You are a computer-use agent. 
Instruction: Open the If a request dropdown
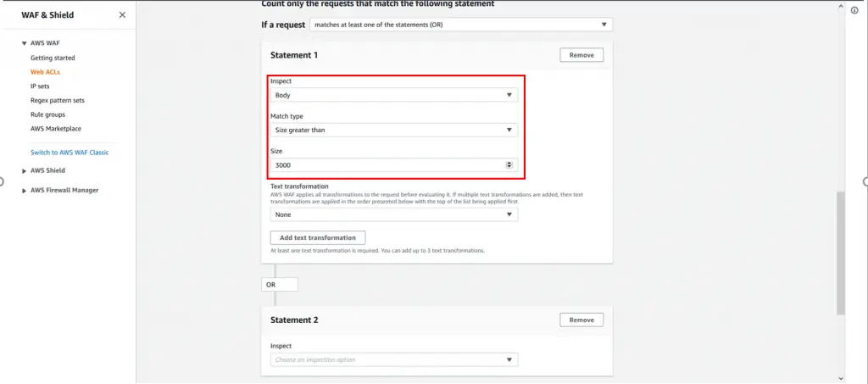[461, 25]
